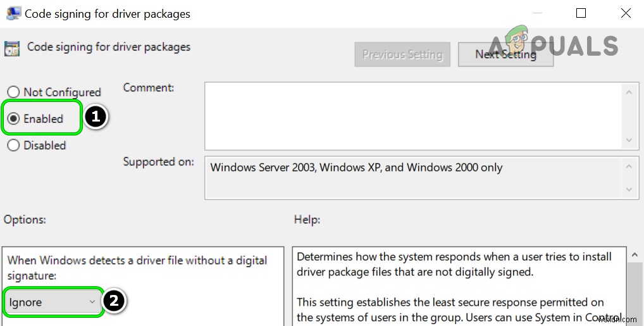Click the 'Options:' label
The image size is (644, 326).
(25, 220)
